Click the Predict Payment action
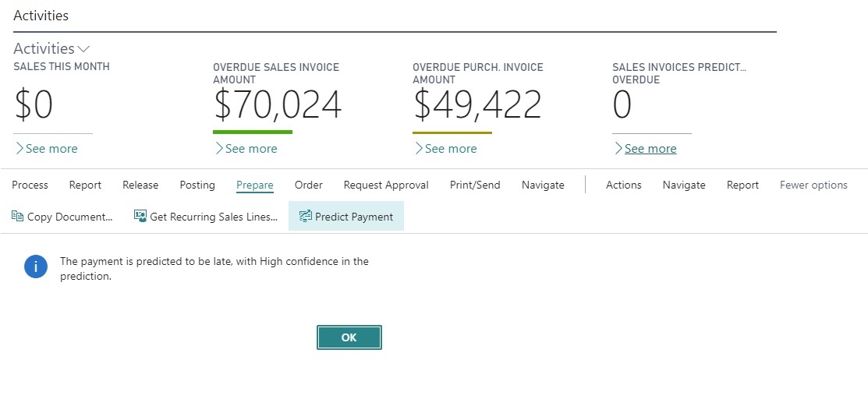 tap(346, 217)
